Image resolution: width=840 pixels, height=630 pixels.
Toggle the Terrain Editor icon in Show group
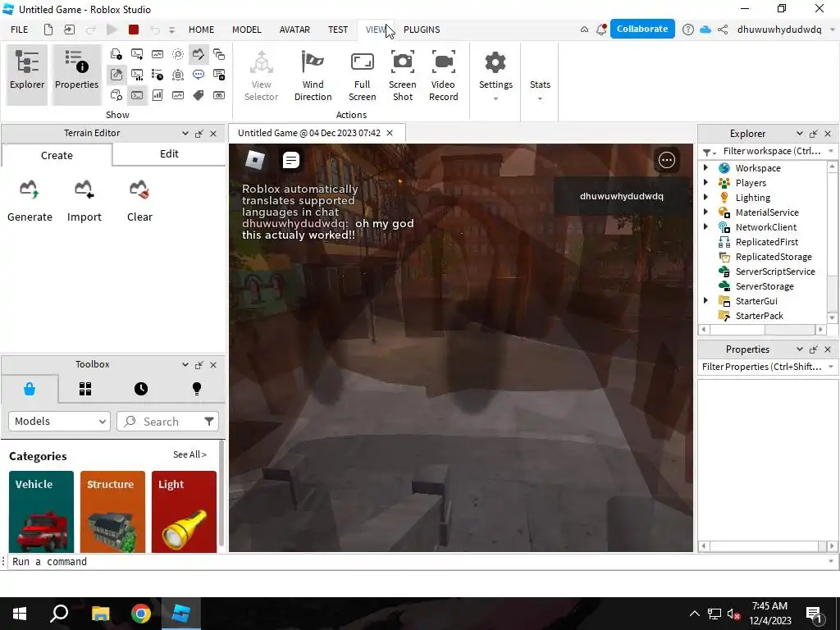coord(199,54)
